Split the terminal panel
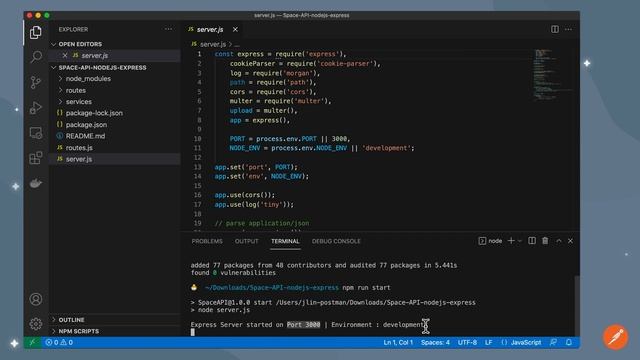Viewport: 640px width, 360px height. coord(532,241)
